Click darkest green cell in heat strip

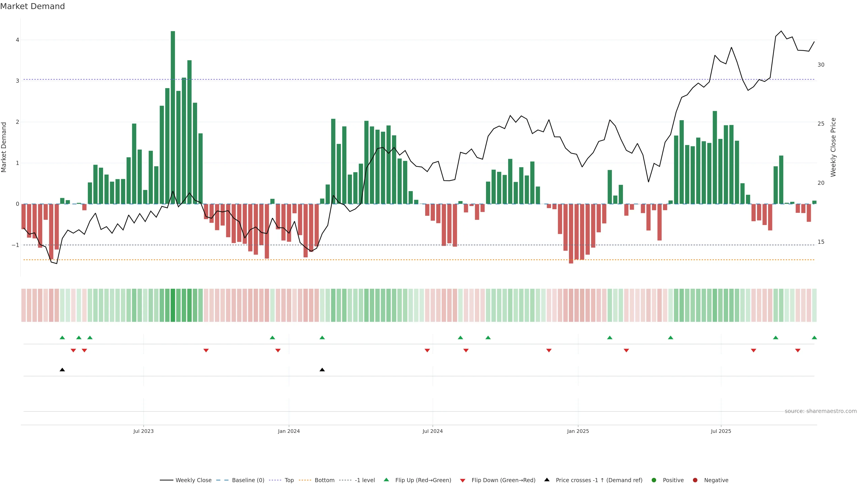click(173, 305)
